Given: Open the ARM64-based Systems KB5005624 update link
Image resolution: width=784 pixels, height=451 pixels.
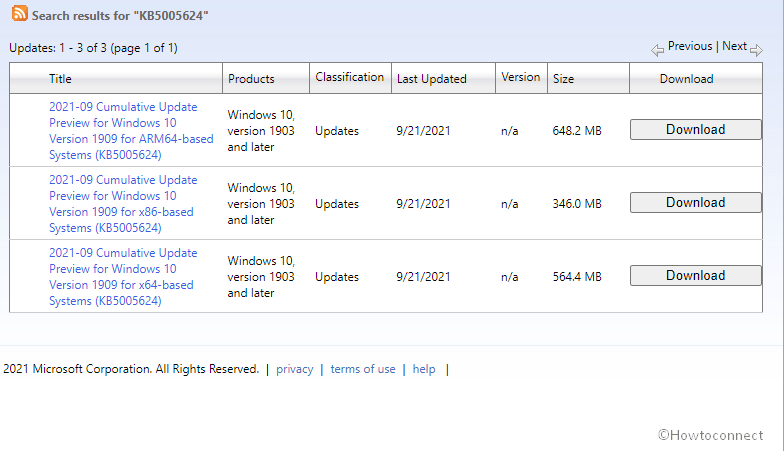Looking at the screenshot, I should (130, 131).
